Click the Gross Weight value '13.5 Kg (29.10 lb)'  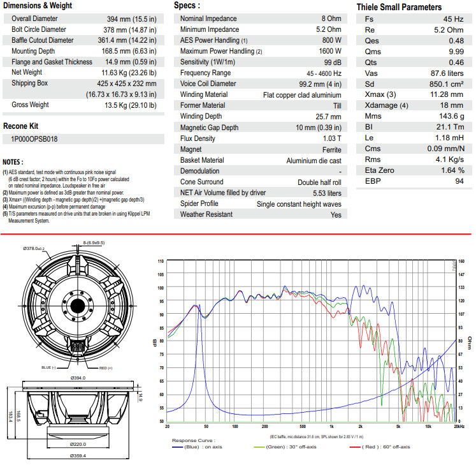(130, 105)
